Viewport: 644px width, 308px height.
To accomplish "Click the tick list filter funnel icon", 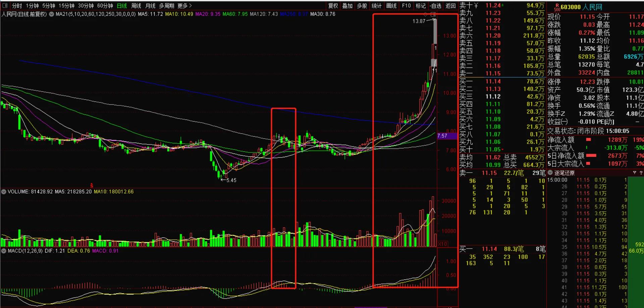I will [x=634, y=173].
